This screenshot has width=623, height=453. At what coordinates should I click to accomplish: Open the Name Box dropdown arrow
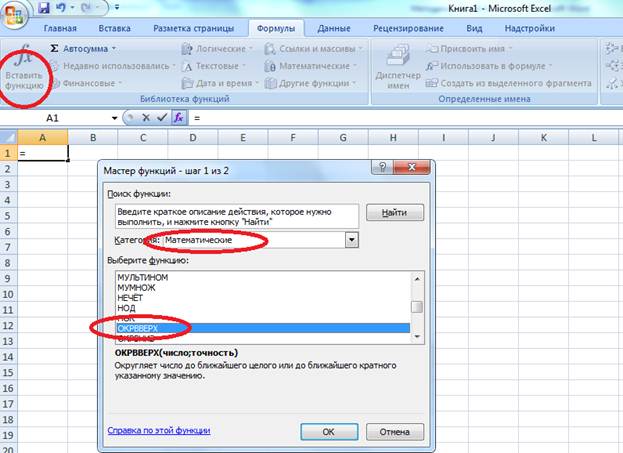point(114,118)
